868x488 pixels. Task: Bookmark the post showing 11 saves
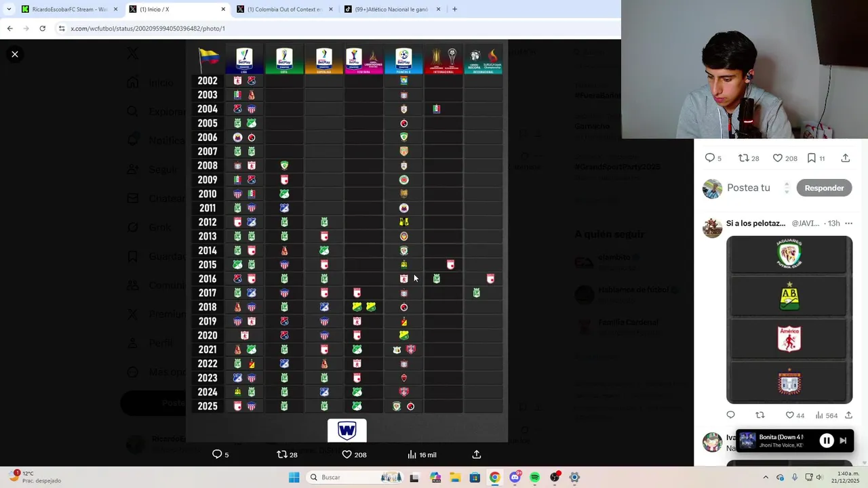pyautogui.click(x=816, y=158)
